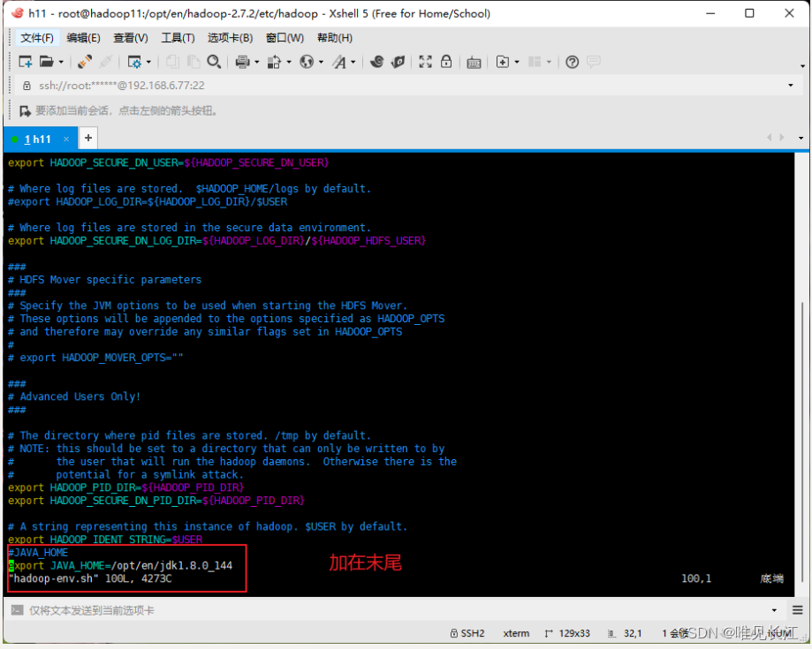Add a new tab with plus button
Image resolution: width=812 pixels, height=649 pixels.
tap(88, 138)
